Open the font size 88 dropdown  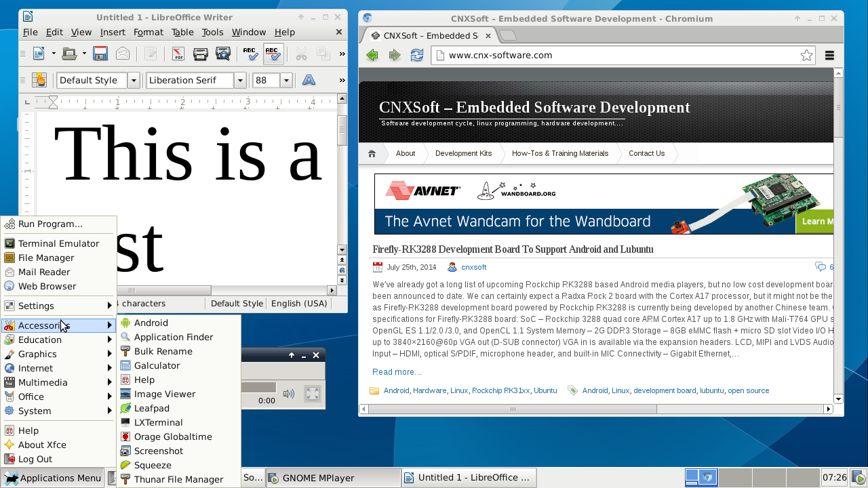(286, 80)
